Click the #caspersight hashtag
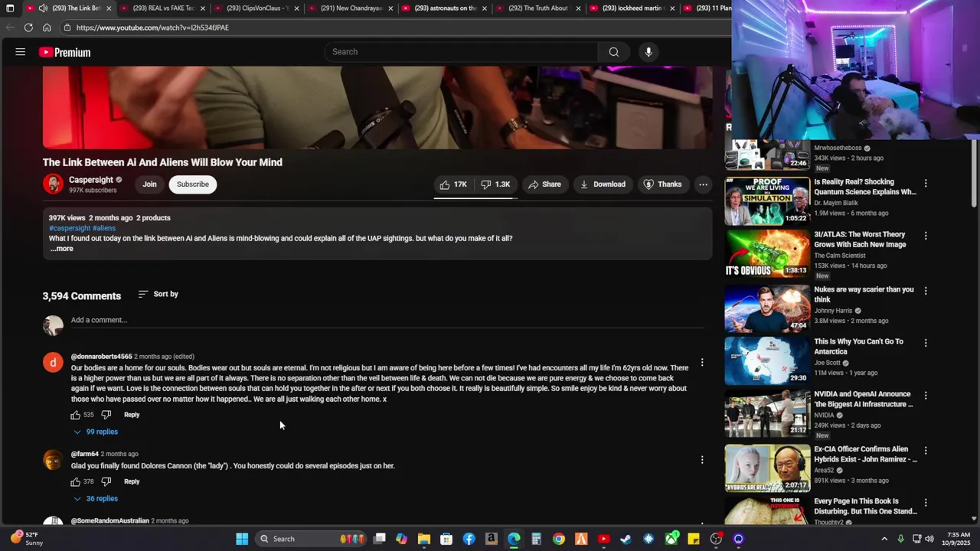The width and height of the screenshot is (980, 551). pos(70,228)
